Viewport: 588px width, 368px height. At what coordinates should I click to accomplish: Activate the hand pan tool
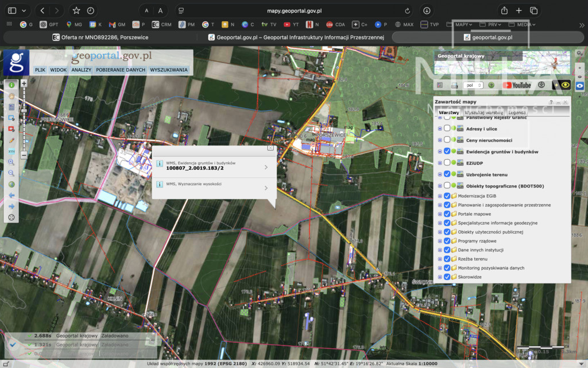pos(11,96)
